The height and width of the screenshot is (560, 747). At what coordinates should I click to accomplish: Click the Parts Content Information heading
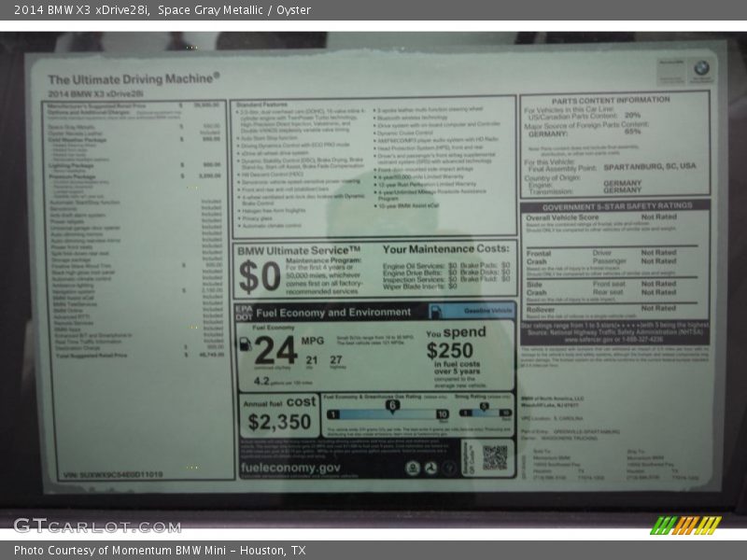tap(610, 100)
